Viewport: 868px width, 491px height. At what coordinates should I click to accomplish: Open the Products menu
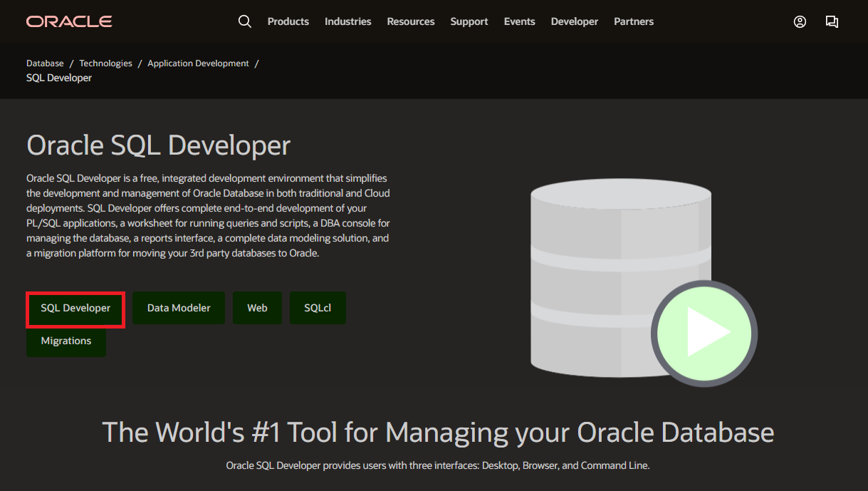tap(288, 21)
